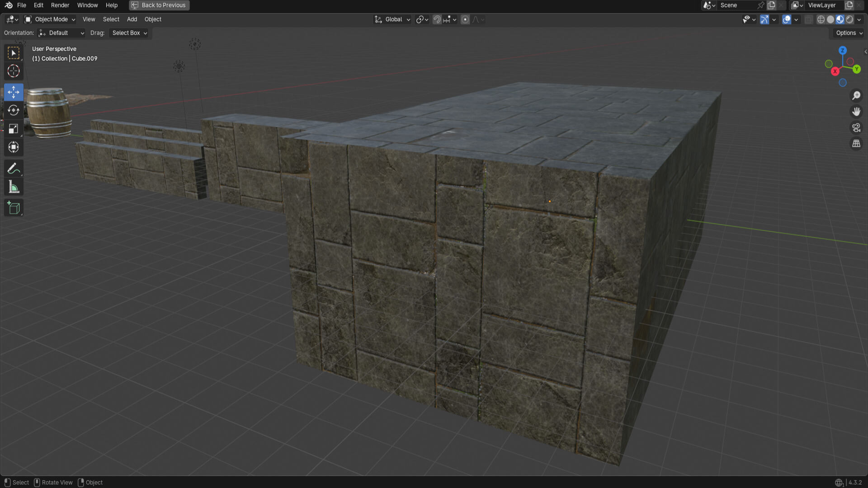The image size is (868, 488).
Task: Click the Options button
Action: [849, 33]
